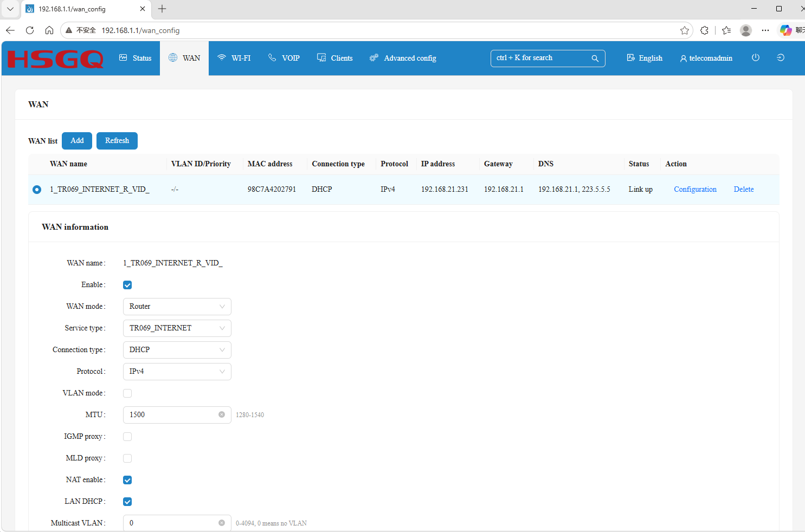Select the 1_TR069_INTERNET_R_VID_ radio button

(x=37, y=190)
